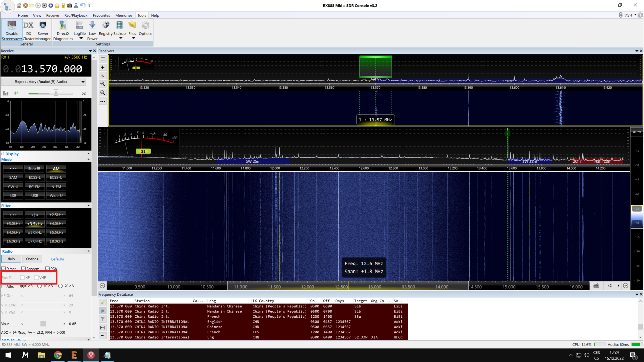This screenshot has width=644, height=362.
Task: Select the -10 dB HF attenuation
Action: tap(40, 286)
